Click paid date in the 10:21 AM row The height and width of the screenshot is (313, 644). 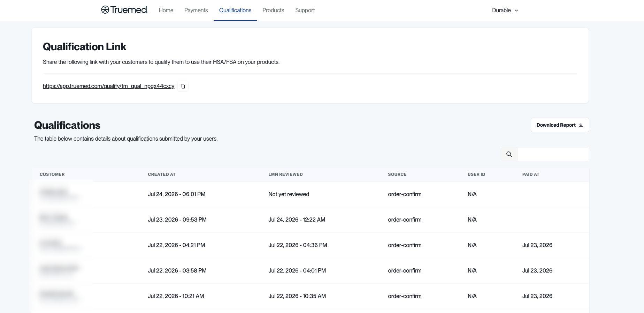click(537, 296)
